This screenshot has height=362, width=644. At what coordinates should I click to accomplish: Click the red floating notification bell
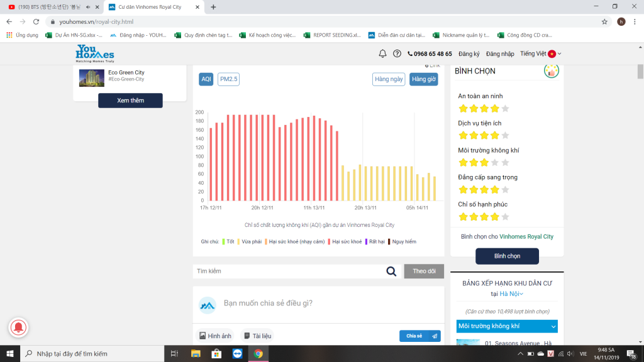pyautogui.click(x=18, y=327)
